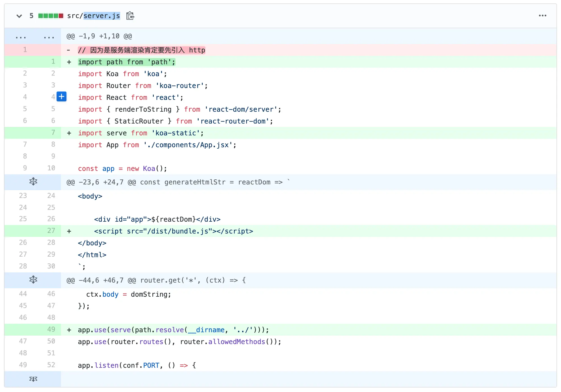The image size is (561, 392).
Task: Add comment on line 4 plus icon
Action: click(x=62, y=97)
